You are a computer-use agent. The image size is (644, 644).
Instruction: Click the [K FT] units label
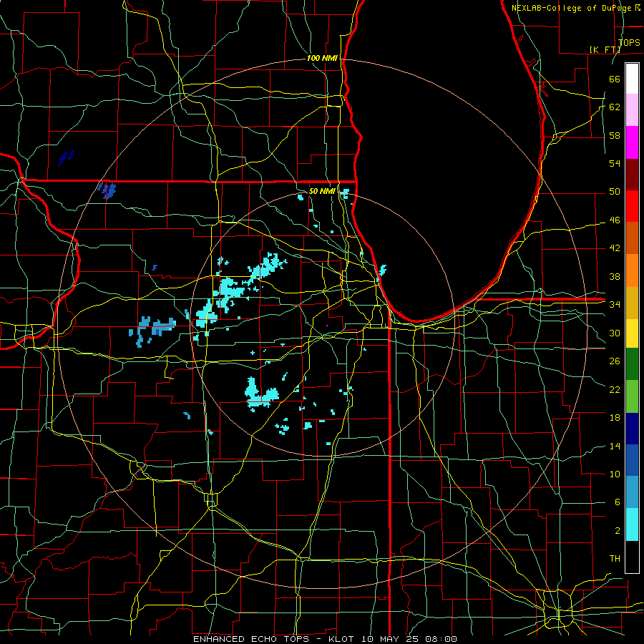click(x=605, y=49)
